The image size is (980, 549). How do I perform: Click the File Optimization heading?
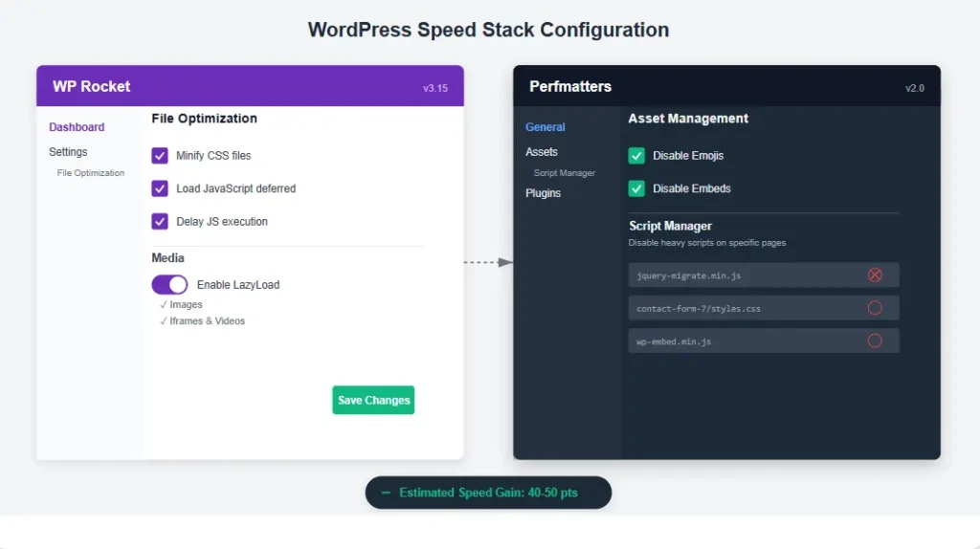205,118
